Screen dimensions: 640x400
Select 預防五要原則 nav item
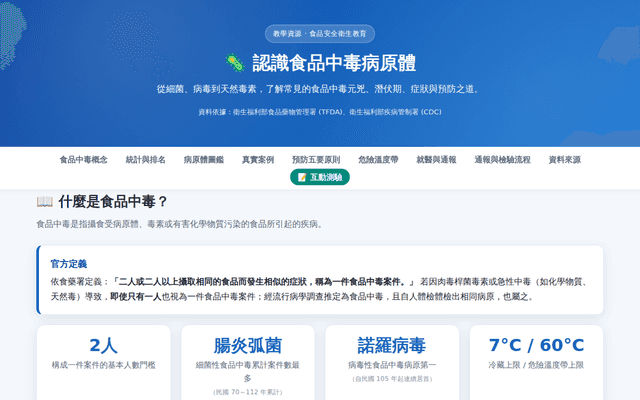(316, 160)
